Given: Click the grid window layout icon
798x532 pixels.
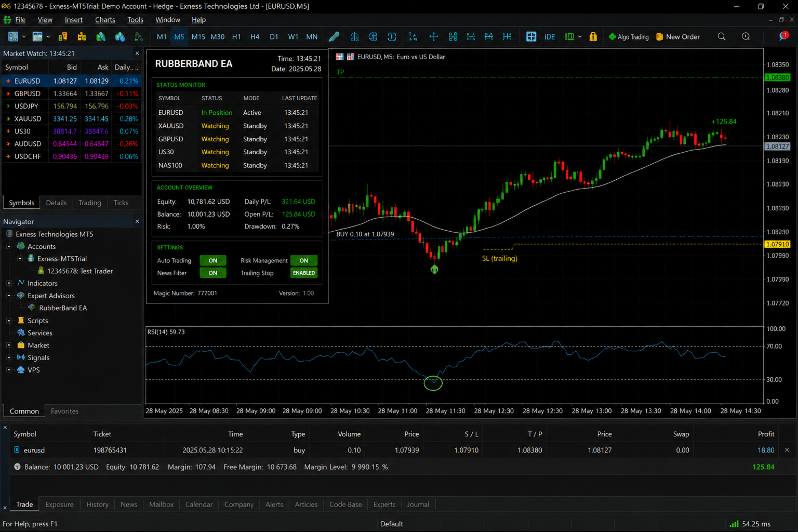Looking at the screenshot, I should click(x=531, y=36).
